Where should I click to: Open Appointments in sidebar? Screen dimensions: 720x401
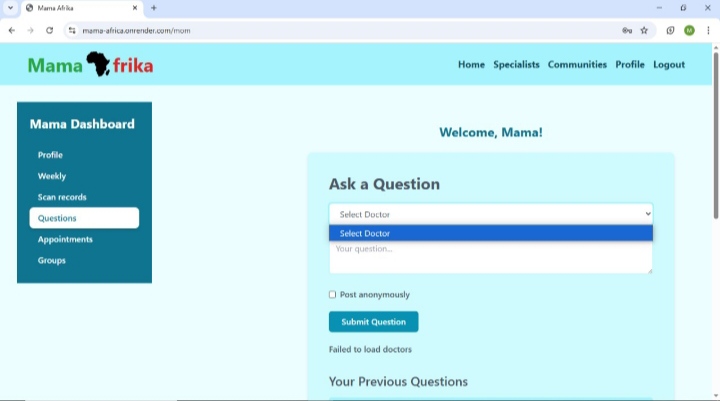point(84,239)
